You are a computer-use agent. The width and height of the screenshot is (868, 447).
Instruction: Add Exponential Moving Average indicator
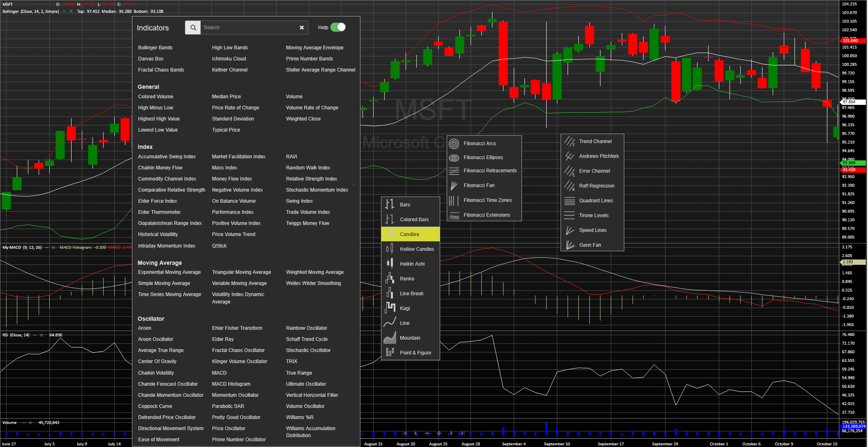click(x=169, y=272)
